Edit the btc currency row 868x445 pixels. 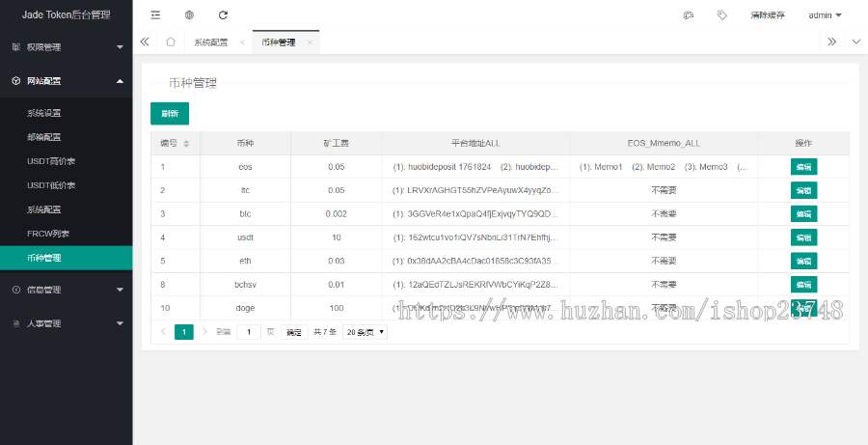point(803,214)
